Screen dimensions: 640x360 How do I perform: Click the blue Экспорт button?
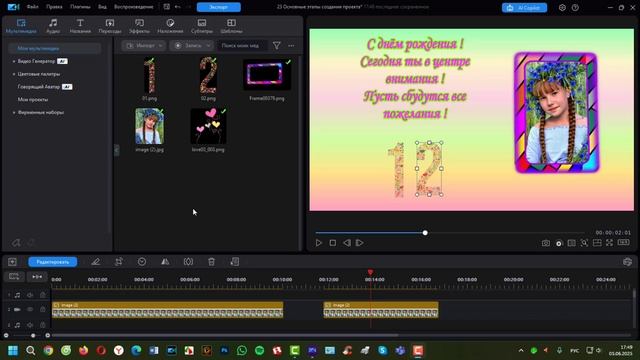coord(219,7)
